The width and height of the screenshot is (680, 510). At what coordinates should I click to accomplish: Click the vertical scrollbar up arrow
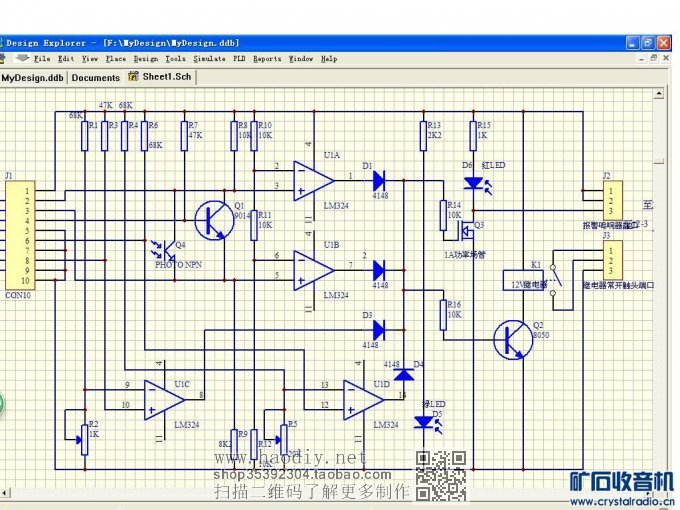[659, 93]
